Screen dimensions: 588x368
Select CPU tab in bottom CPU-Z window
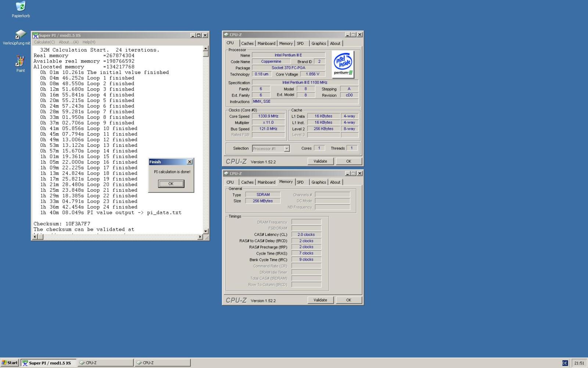click(230, 182)
